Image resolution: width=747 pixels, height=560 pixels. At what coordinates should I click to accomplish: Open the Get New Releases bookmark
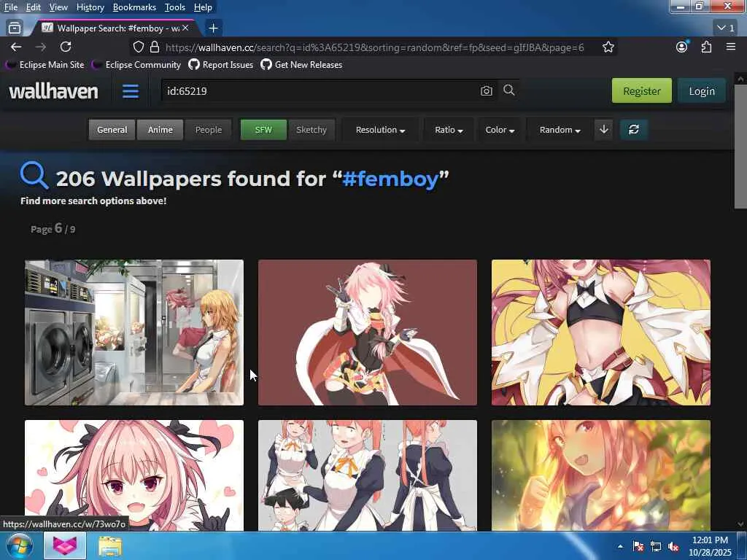[x=302, y=64]
